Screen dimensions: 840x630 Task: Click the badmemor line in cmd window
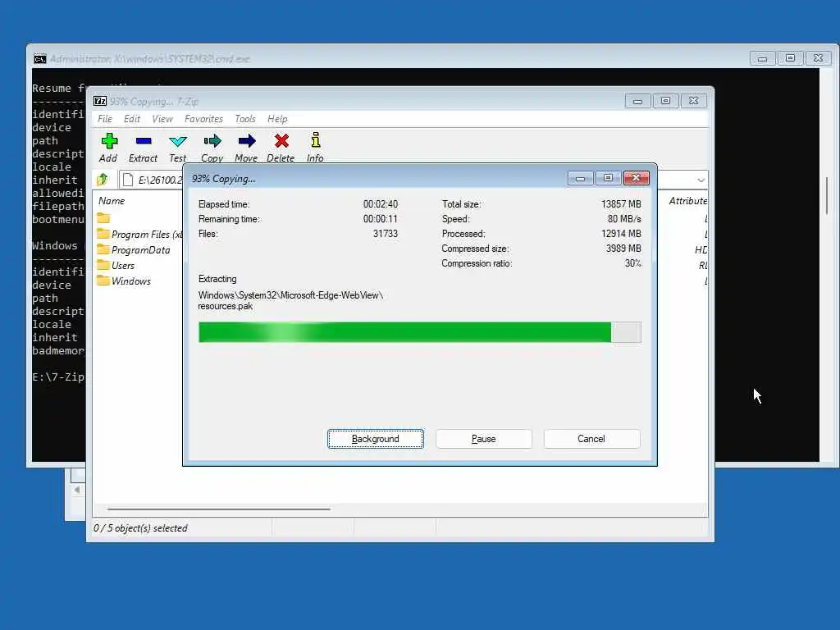pyautogui.click(x=58, y=351)
